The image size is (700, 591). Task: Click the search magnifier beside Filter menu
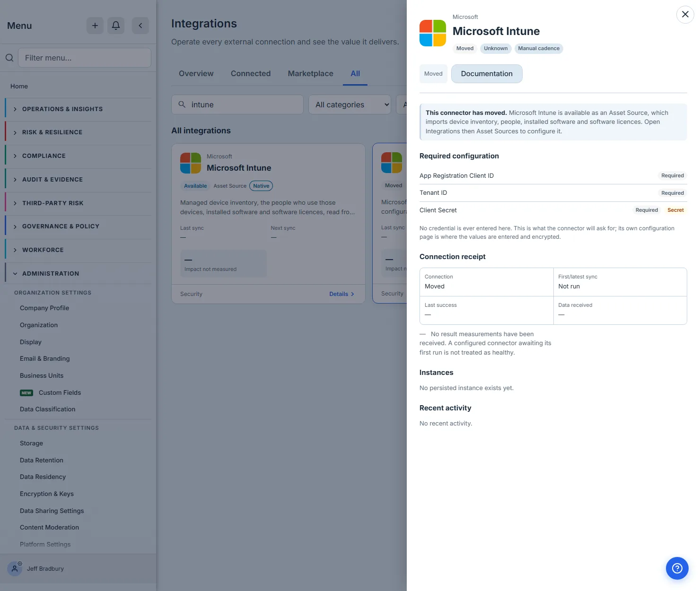click(9, 58)
